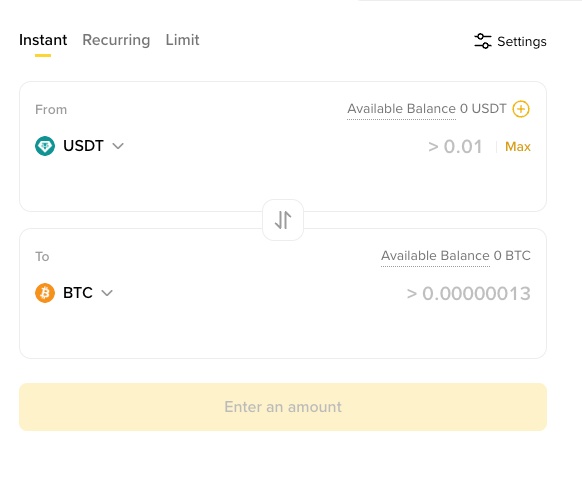Select the Instant tab
Viewport: 582px width, 499px height.
tap(43, 40)
